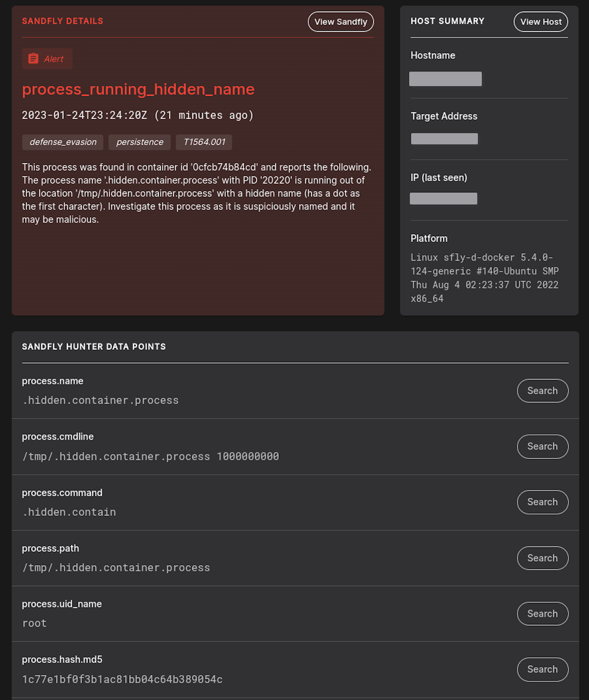The height and width of the screenshot is (700, 589).
Task: Click the View Host button
Action: pyautogui.click(x=540, y=22)
